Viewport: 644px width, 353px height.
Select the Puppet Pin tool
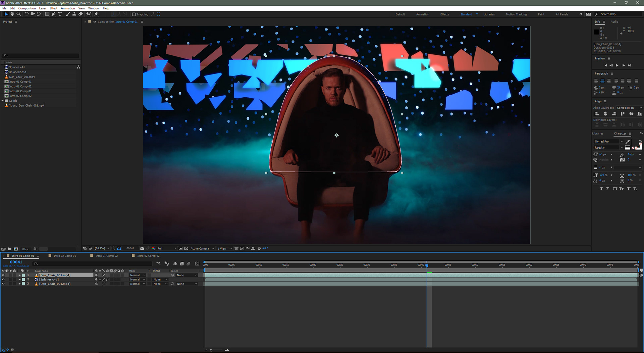96,14
